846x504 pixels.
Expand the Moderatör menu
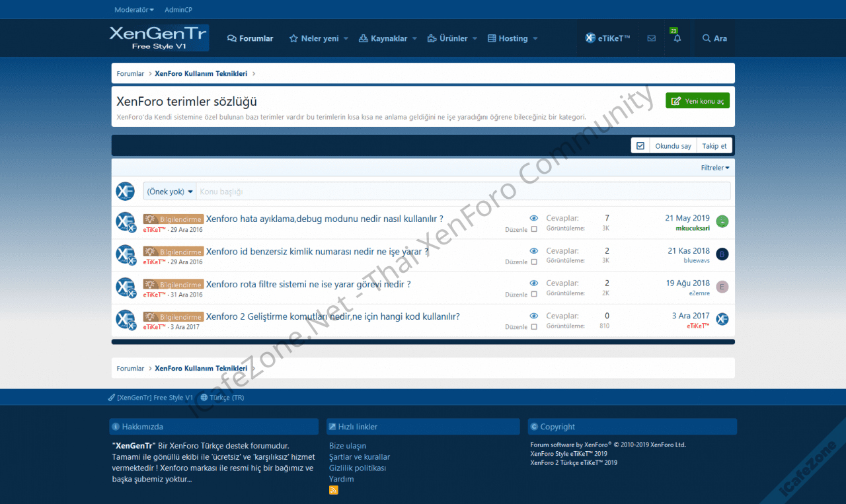point(134,10)
